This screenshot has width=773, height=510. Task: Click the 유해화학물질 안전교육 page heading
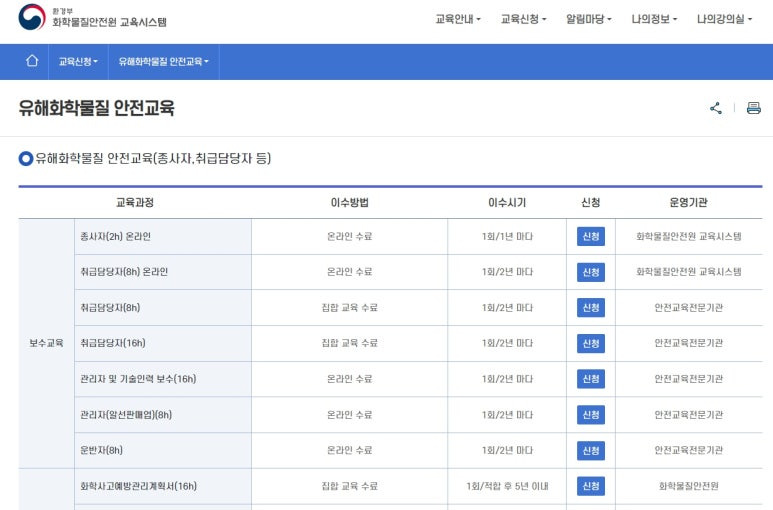(97, 108)
